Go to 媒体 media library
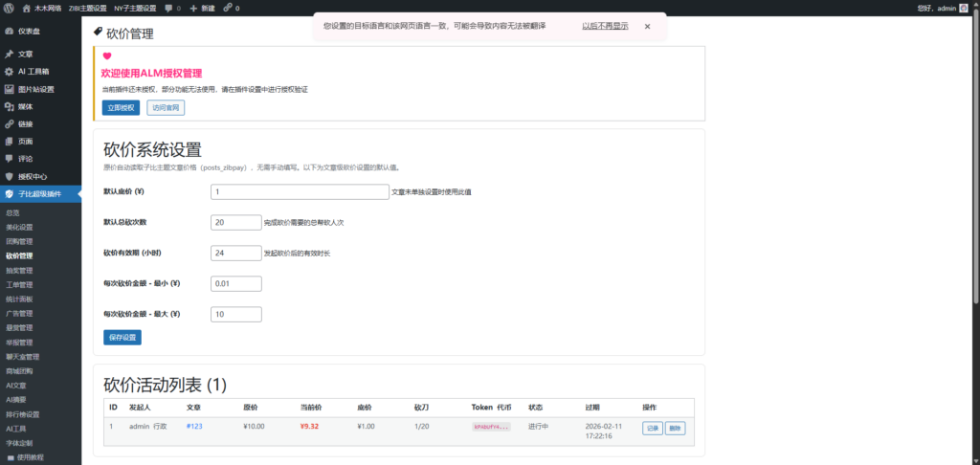 (x=25, y=106)
